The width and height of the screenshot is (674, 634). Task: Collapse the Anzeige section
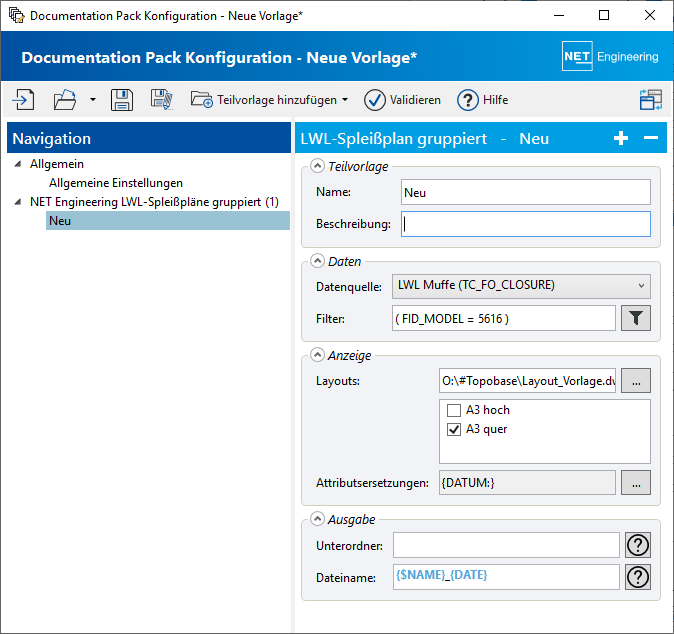(x=318, y=354)
